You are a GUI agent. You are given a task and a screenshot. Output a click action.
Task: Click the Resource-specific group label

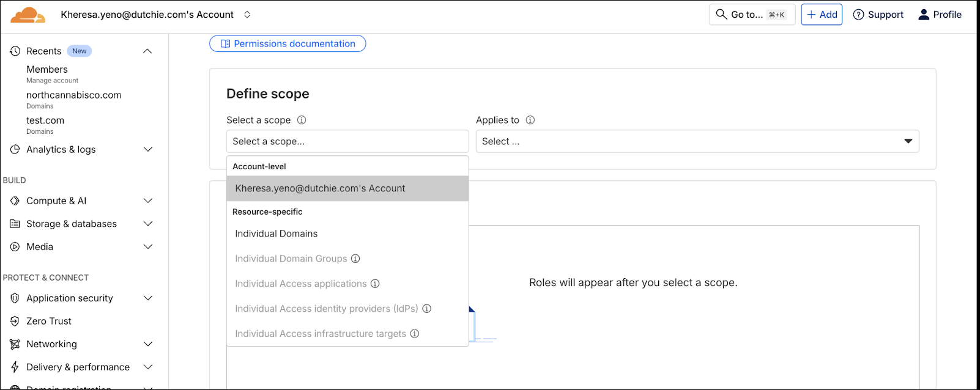[x=267, y=212]
